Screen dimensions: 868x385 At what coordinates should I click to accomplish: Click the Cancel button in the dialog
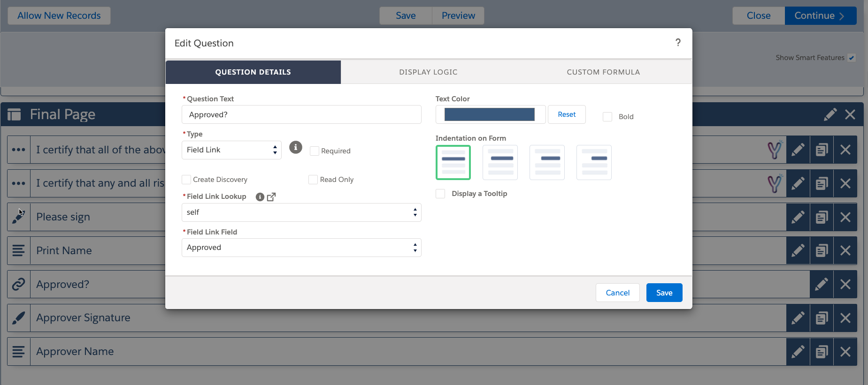pyautogui.click(x=618, y=293)
